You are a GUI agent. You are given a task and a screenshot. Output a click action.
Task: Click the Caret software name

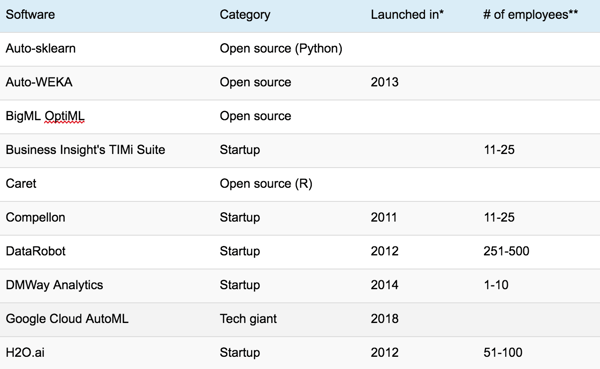tap(21, 184)
